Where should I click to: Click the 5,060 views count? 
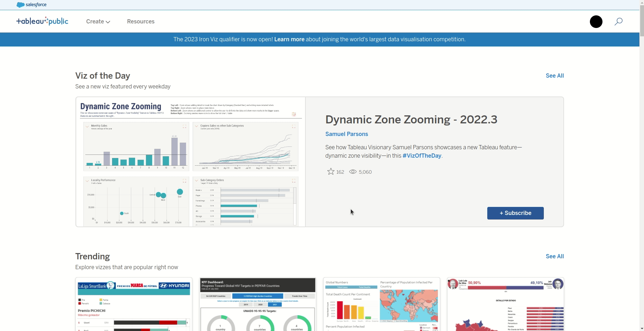pyautogui.click(x=365, y=172)
